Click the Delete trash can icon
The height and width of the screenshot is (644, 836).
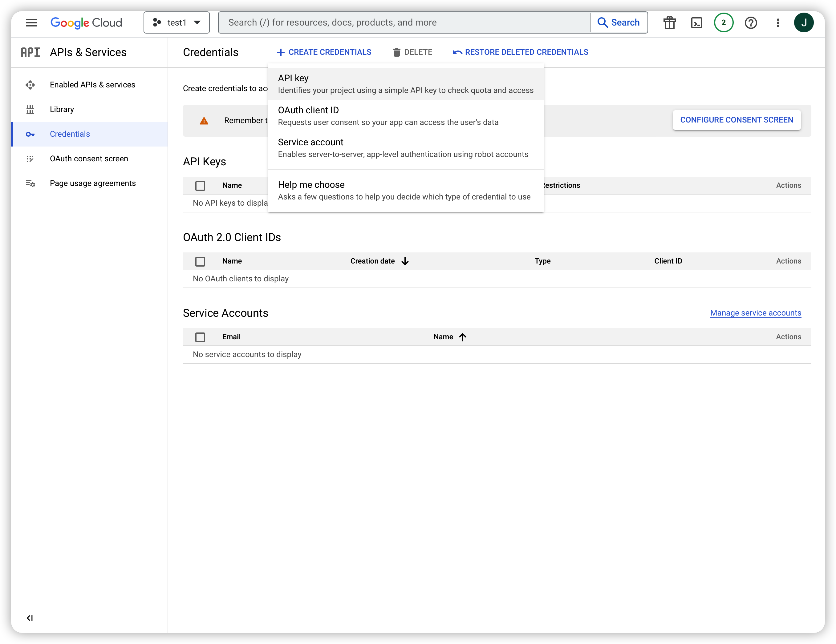396,52
